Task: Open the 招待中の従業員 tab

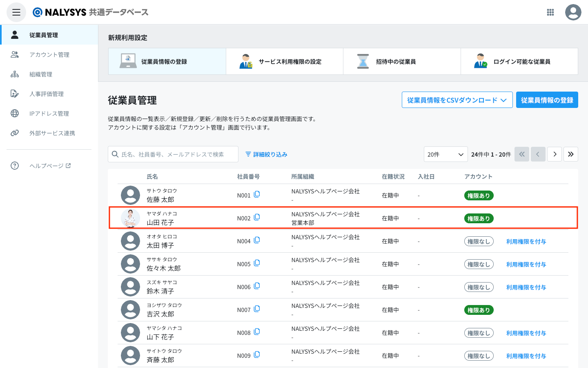Action: coord(402,62)
